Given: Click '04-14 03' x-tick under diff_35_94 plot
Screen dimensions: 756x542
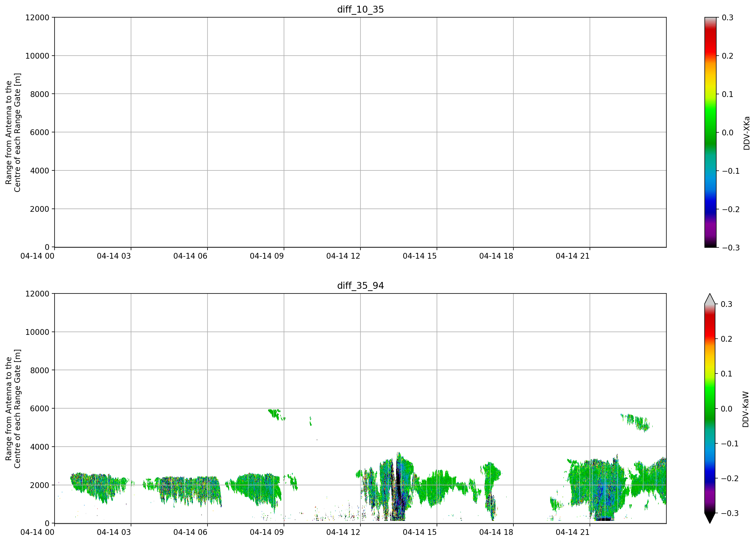Looking at the screenshot, I should [114, 532].
